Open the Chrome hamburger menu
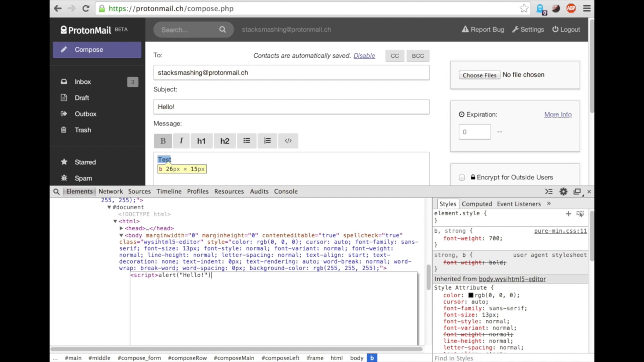This screenshot has width=644, height=362. [587, 8]
